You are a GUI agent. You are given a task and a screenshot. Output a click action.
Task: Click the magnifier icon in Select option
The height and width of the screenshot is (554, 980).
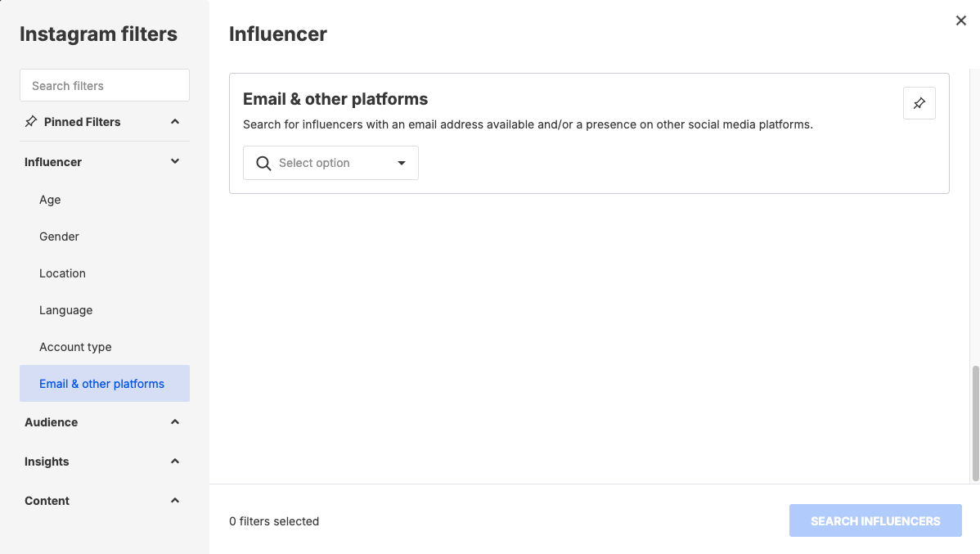pyautogui.click(x=263, y=164)
